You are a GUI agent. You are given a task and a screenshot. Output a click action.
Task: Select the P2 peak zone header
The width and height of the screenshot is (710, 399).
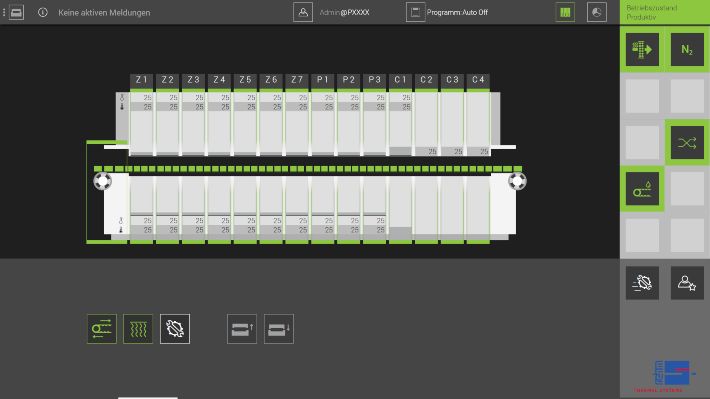tap(349, 80)
